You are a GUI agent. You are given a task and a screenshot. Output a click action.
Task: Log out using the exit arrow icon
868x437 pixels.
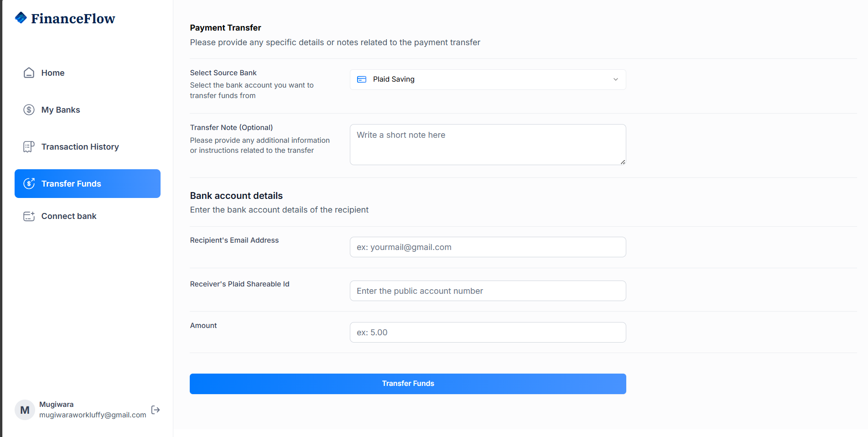[x=156, y=410]
